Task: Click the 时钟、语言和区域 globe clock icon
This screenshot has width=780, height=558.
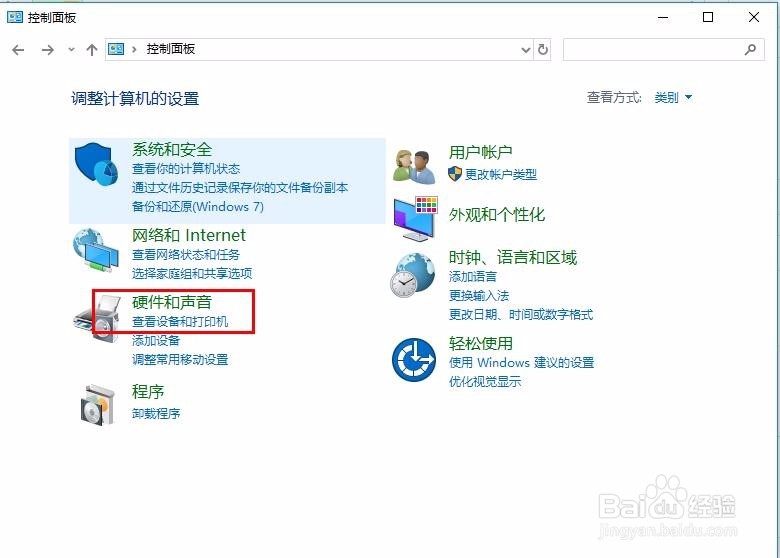Action: tap(412, 276)
